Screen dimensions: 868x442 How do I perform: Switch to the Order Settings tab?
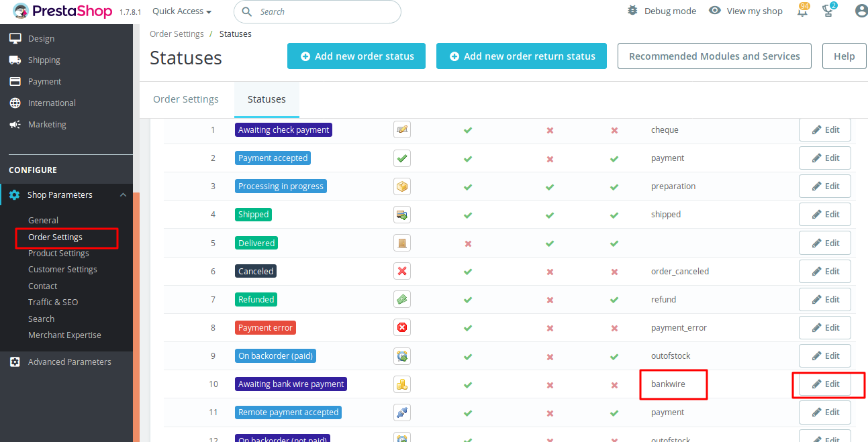coord(186,99)
